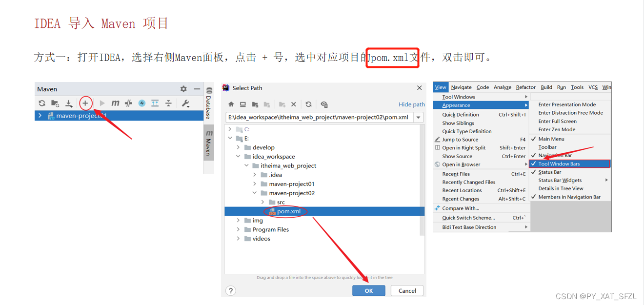This screenshot has height=305, width=644.
Task: Open the Analyze menu
Action: click(x=502, y=87)
